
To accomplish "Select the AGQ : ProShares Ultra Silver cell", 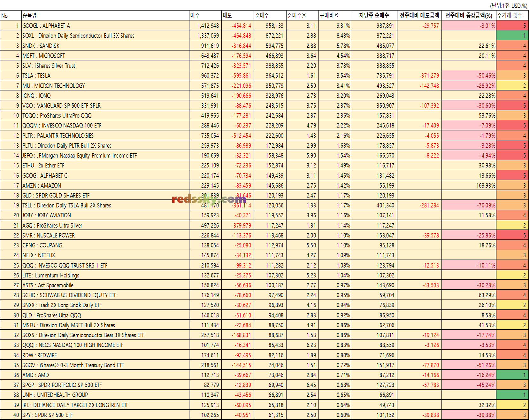I will (105, 225).
